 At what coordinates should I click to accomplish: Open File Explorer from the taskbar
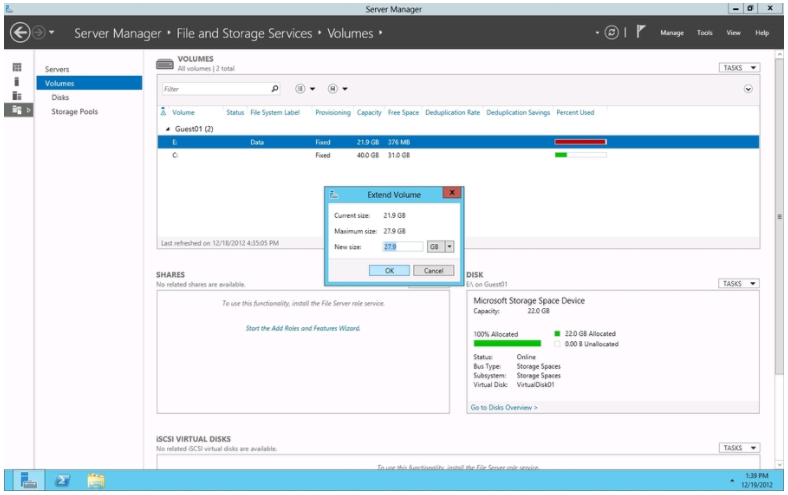point(96,480)
